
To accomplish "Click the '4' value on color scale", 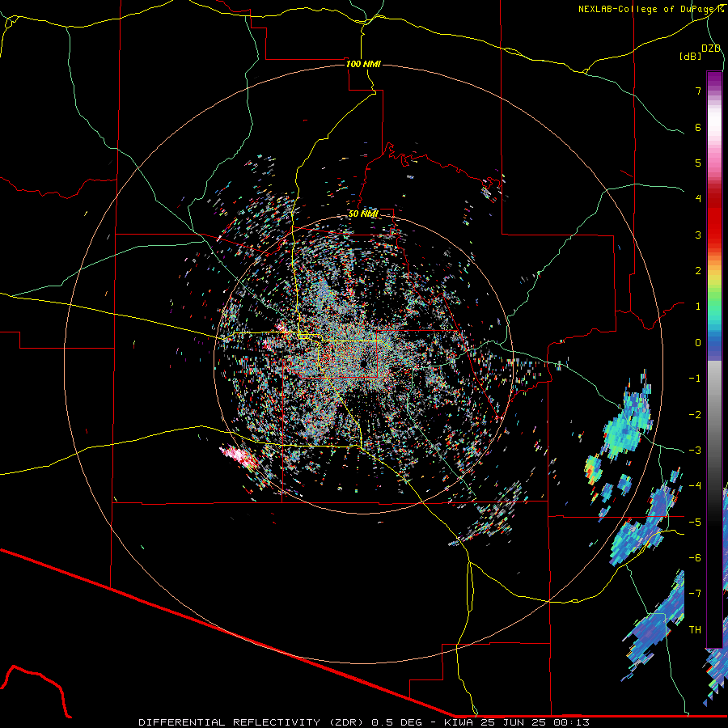I will point(698,199).
